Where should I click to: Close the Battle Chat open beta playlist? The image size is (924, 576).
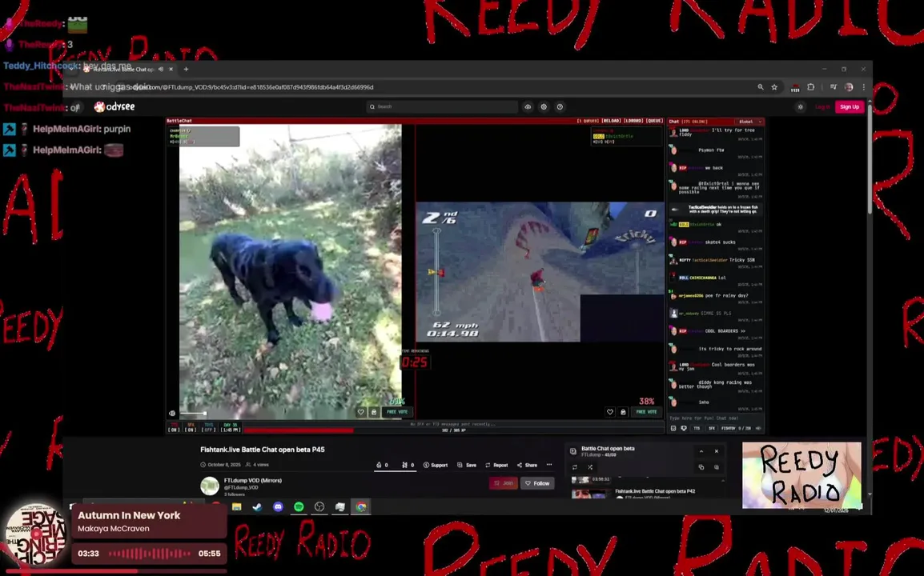click(x=717, y=452)
